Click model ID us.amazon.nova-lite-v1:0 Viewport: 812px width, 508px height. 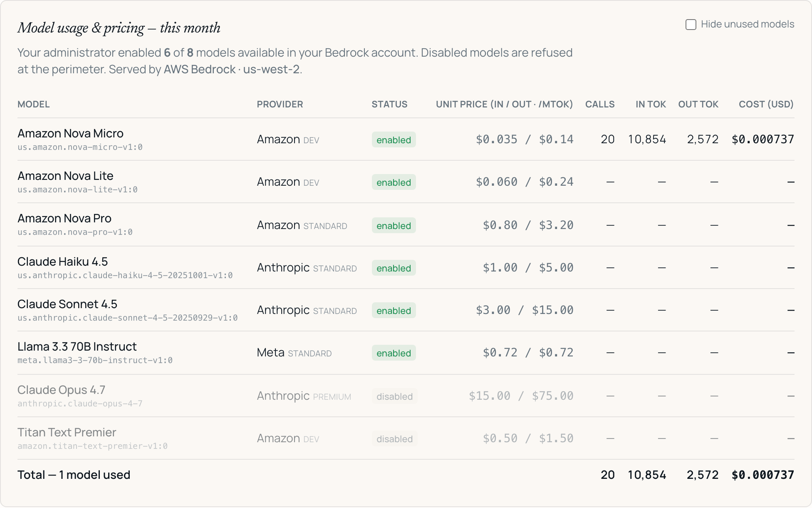77,189
